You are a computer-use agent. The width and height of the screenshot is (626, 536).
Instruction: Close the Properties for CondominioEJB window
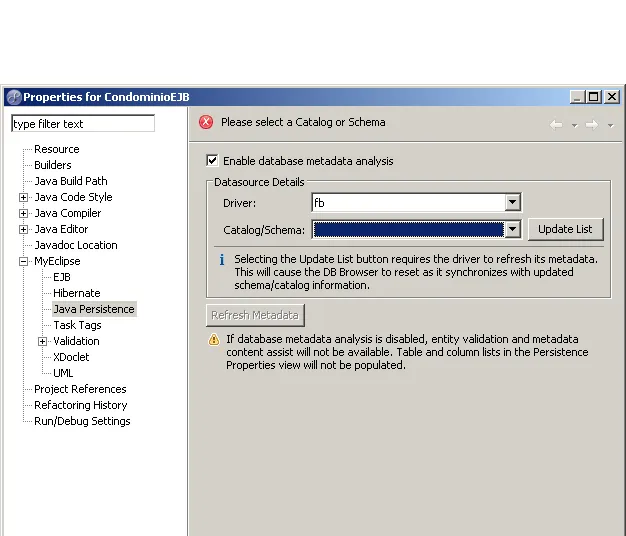tap(612, 97)
